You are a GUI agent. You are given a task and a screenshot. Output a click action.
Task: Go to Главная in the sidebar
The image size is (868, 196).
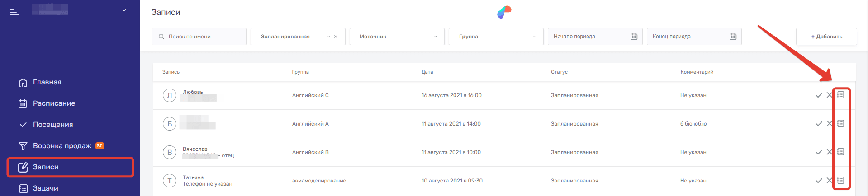[x=47, y=82]
